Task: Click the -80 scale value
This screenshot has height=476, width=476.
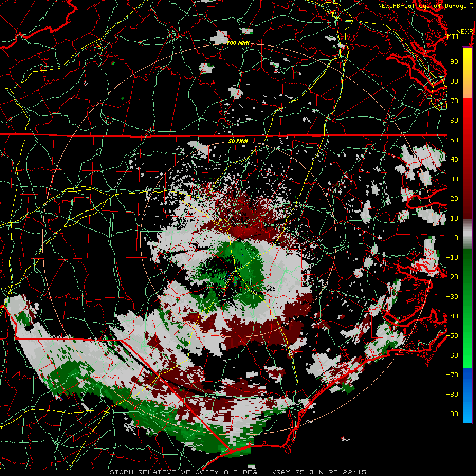Action: coord(452,395)
